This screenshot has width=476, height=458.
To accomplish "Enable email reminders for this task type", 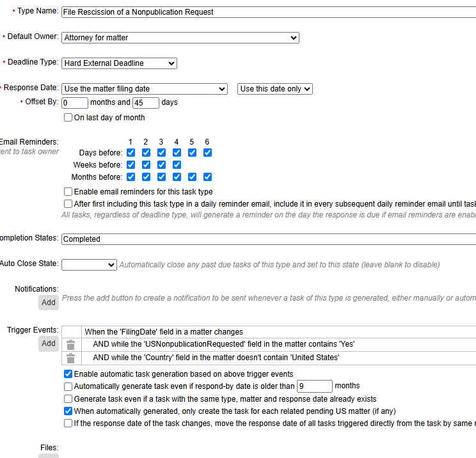I will (68, 192).
